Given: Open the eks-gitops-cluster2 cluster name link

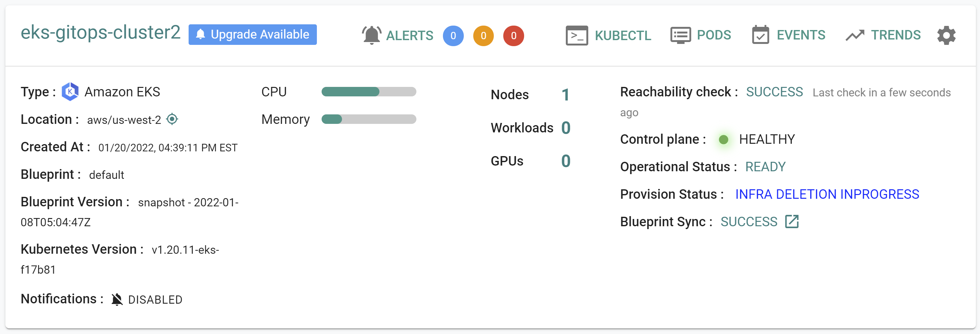Looking at the screenshot, I should (100, 33).
